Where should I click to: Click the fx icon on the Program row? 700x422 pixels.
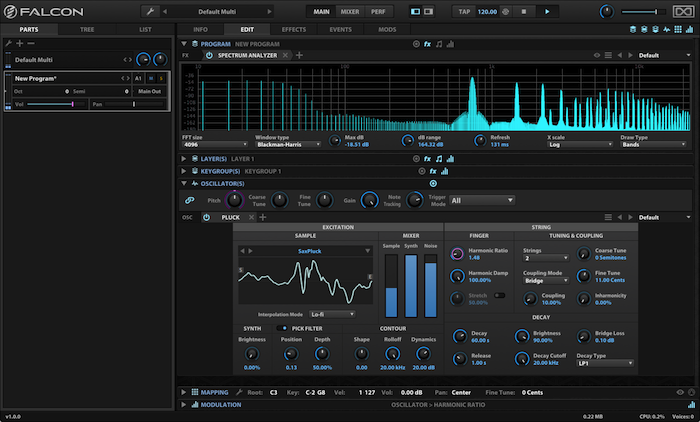tap(427, 44)
